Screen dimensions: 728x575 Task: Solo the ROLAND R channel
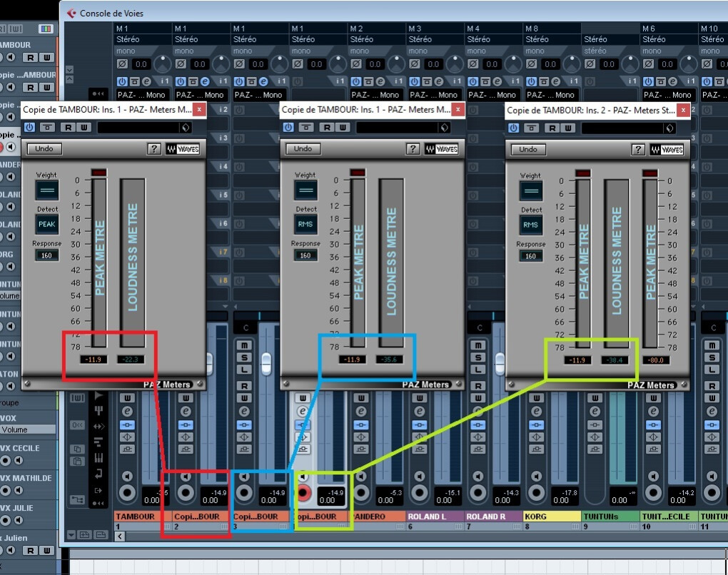click(x=477, y=357)
